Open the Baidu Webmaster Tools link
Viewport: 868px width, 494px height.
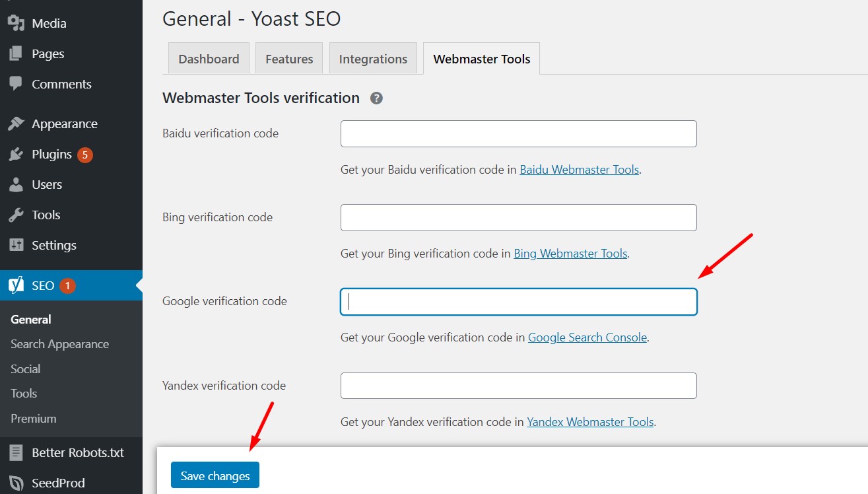click(580, 170)
